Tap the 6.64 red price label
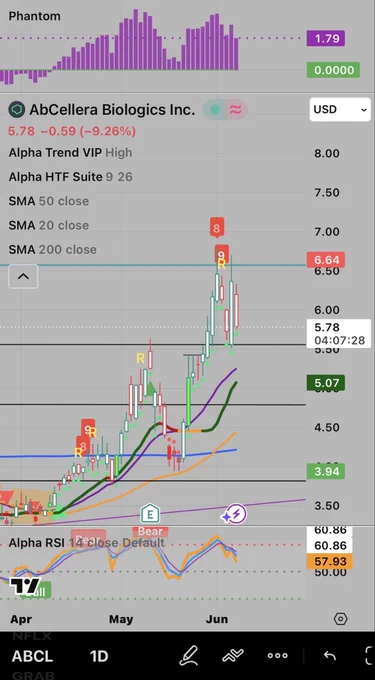 click(x=326, y=260)
